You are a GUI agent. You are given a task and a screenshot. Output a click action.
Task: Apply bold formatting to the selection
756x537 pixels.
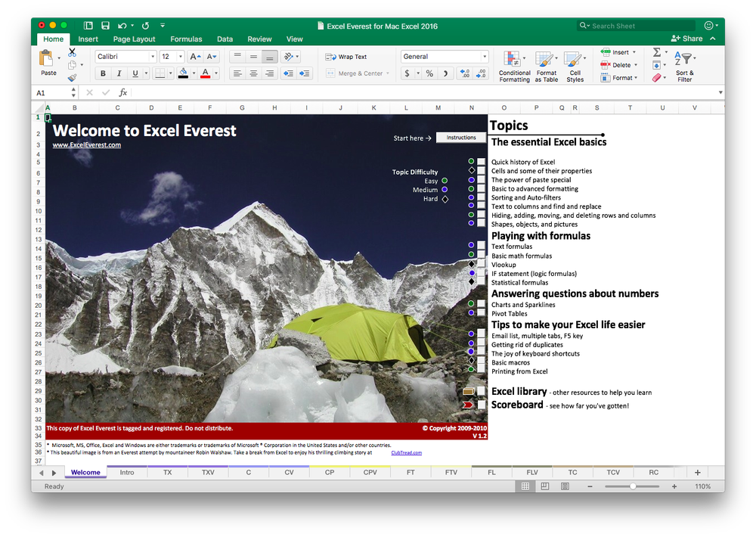click(102, 73)
